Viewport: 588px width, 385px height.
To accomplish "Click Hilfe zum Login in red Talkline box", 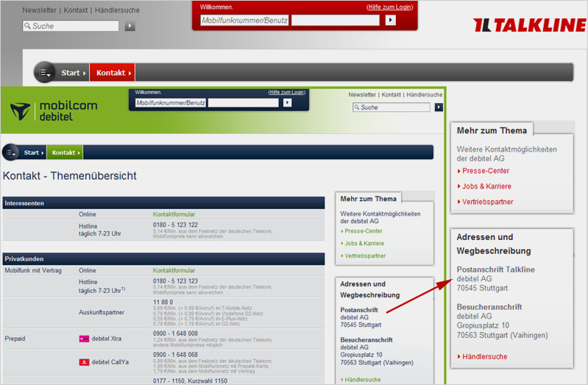I will point(389,7).
